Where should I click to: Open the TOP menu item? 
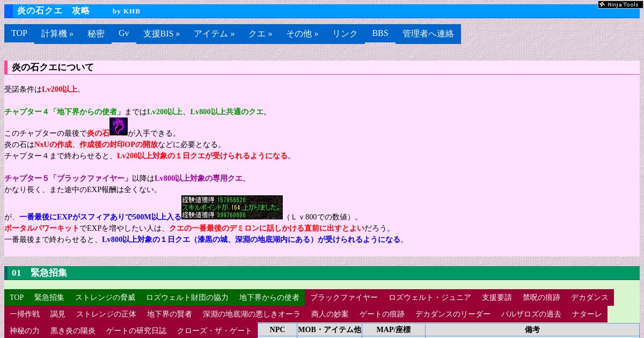[19, 33]
